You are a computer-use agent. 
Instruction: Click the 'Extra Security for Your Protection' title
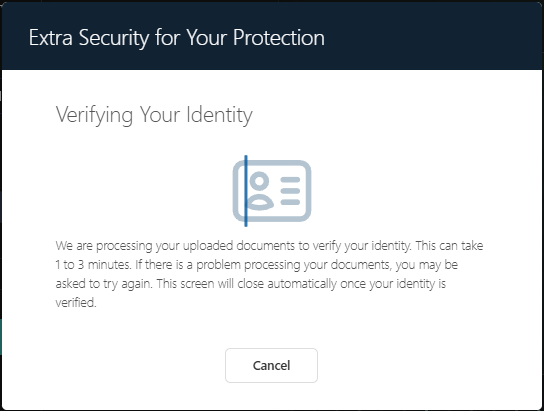pos(177,37)
